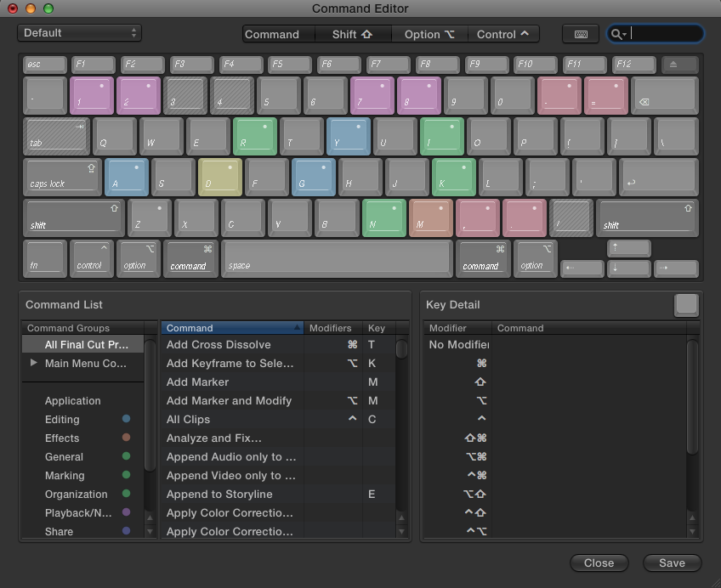The height and width of the screenshot is (588, 721).
Task: Toggle the Control modifier button
Action: point(502,34)
